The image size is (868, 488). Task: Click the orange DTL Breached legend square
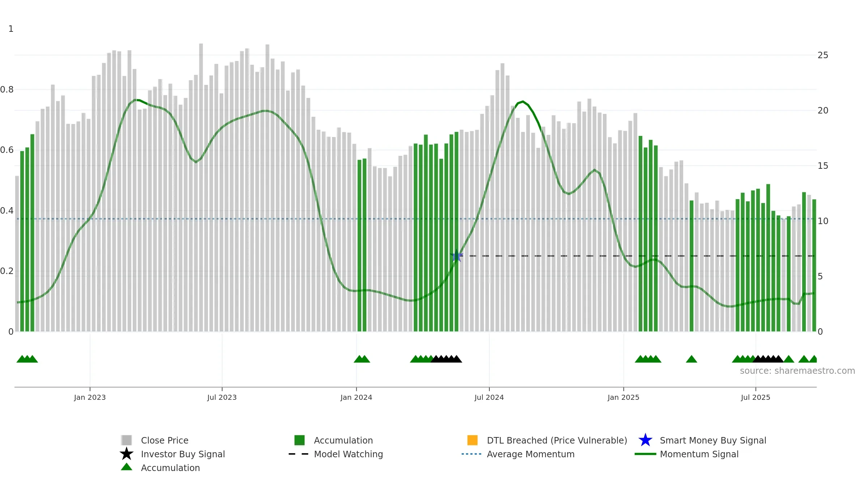coord(472,440)
